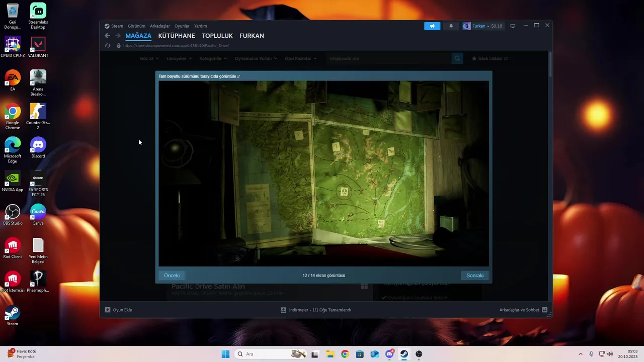644x362 pixels.
Task: Click the store URL address text
Action: (176, 46)
